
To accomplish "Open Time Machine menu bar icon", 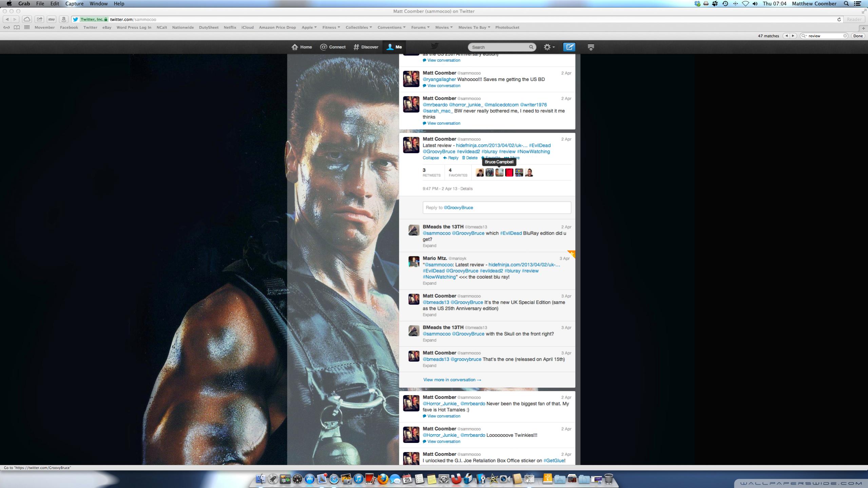I will pyautogui.click(x=725, y=4).
